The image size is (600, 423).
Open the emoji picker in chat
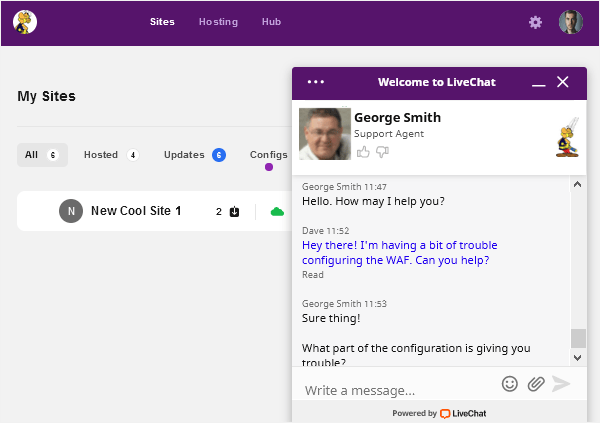pos(510,384)
